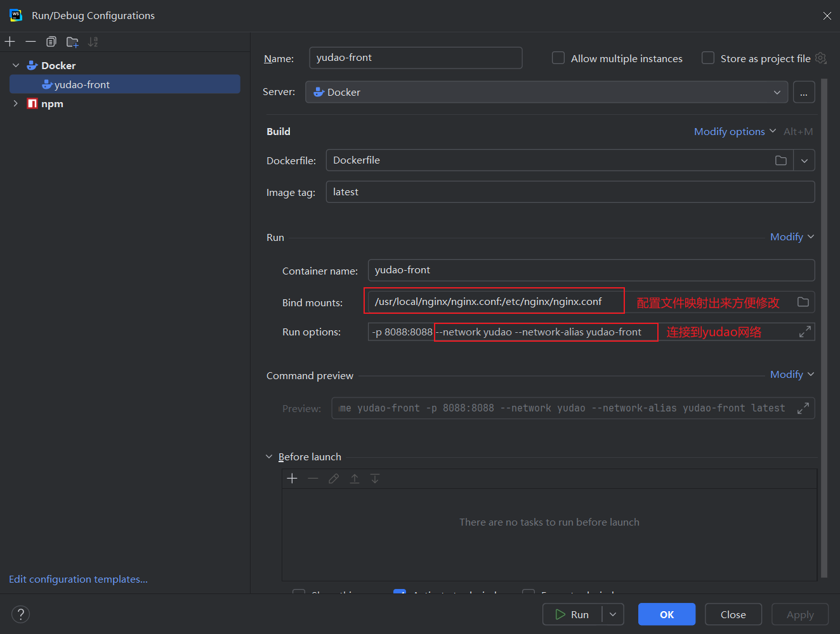Browse for bind mounts folder

pyautogui.click(x=803, y=302)
